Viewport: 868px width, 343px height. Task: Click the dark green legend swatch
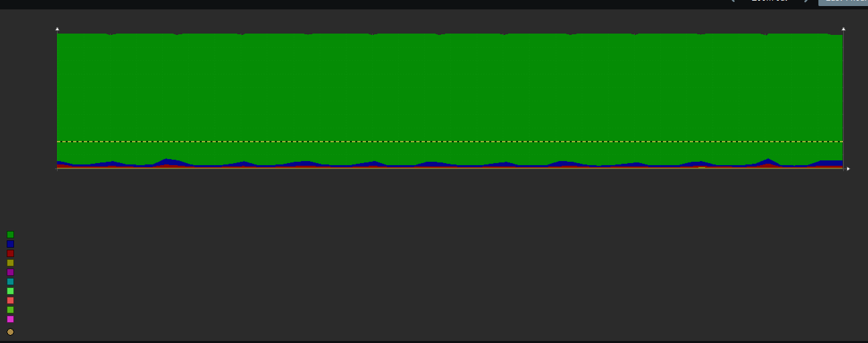tap(10, 235)
